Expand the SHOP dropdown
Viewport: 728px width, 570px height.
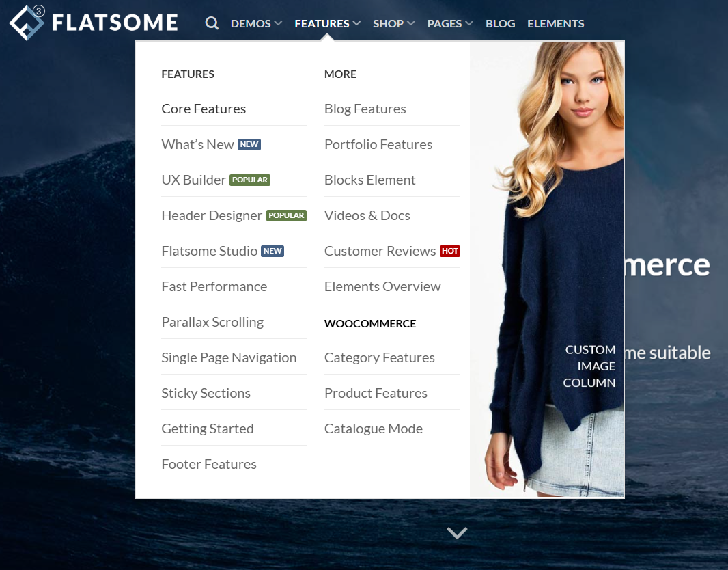pyautogui.click(x=389, y=23)
